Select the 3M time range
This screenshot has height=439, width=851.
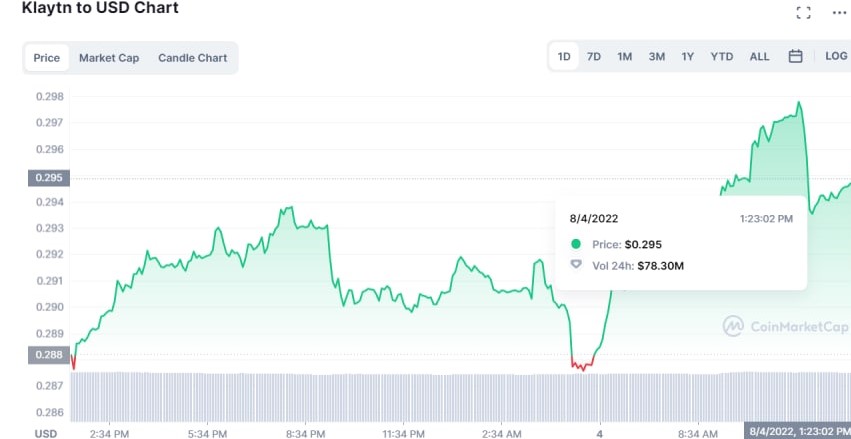[x=657, y=56]
